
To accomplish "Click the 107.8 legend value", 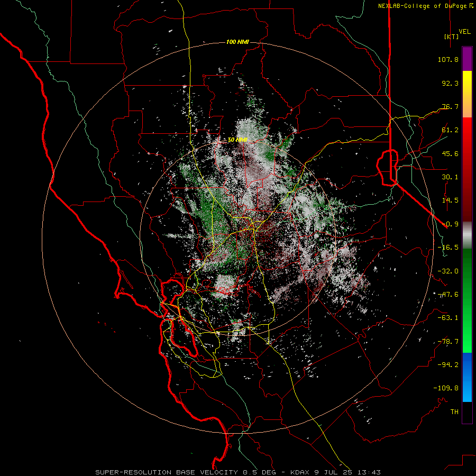I will point(448,59).
